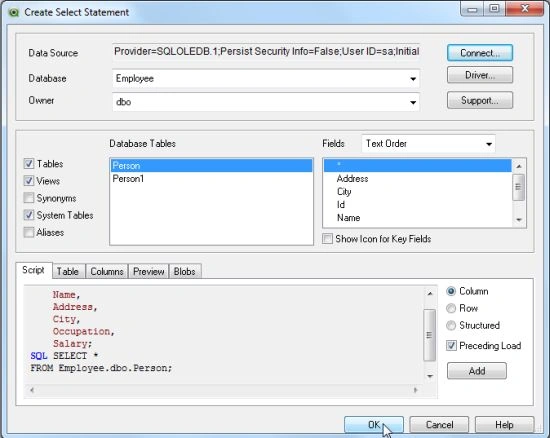Click script horizontal scroll left arrow

[32, 390]
